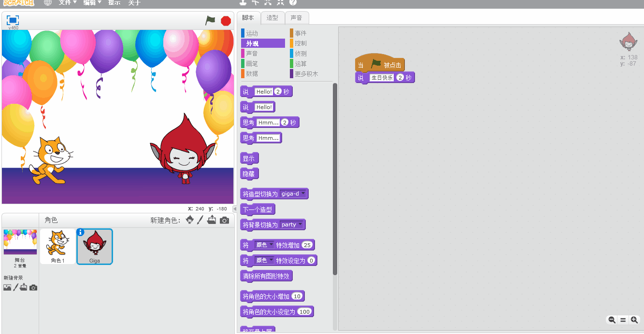
Task: Click the blocks palette vertical scrollbar
Action: coord(335,179)
